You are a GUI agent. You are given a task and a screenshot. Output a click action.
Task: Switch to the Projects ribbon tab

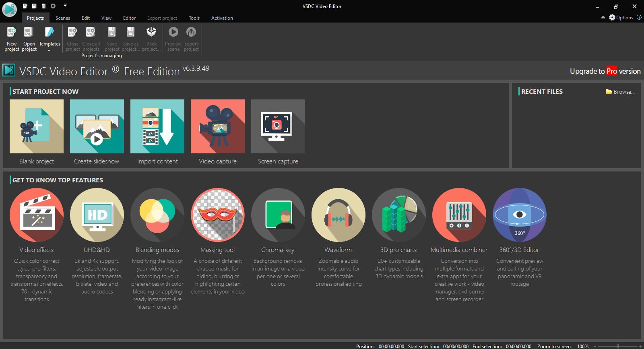pyautogui.click(x=35, y=18)
